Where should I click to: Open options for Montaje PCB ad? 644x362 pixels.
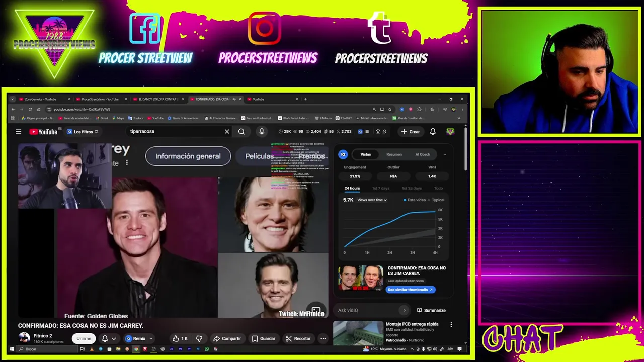(451, 325)
